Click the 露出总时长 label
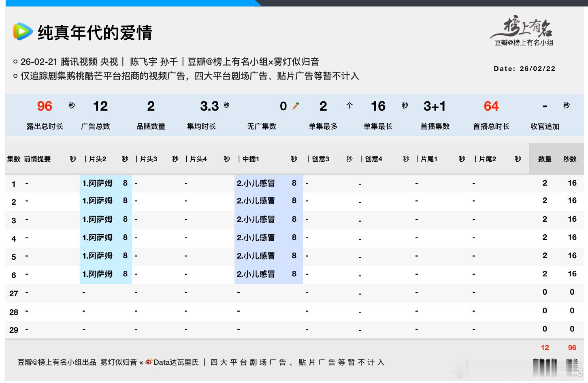 coord(45,126)
